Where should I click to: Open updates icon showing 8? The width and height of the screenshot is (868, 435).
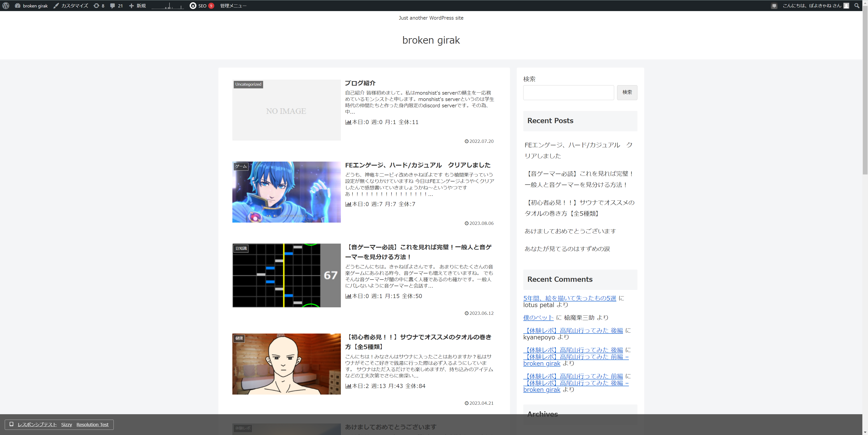pos(99,6)
